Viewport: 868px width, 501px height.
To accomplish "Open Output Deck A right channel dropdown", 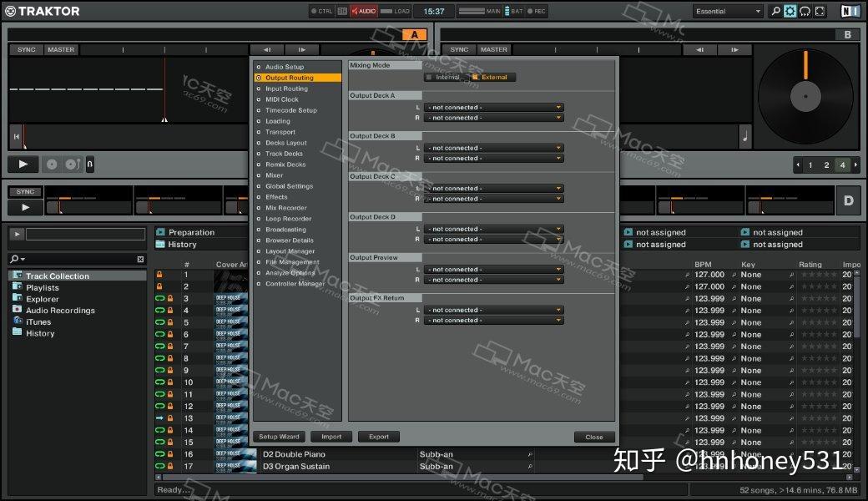I will point(494,118).
